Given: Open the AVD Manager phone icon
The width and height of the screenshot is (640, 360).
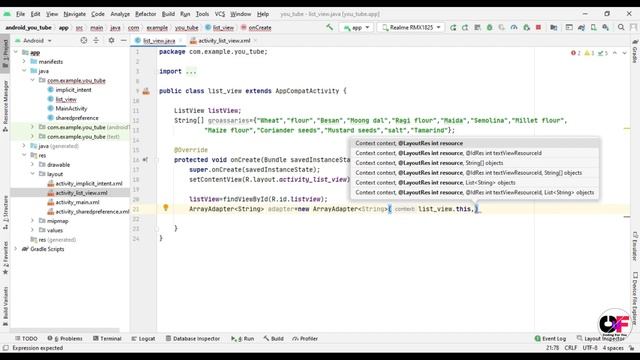Looking at the screenshot, I should coord(593,27).
